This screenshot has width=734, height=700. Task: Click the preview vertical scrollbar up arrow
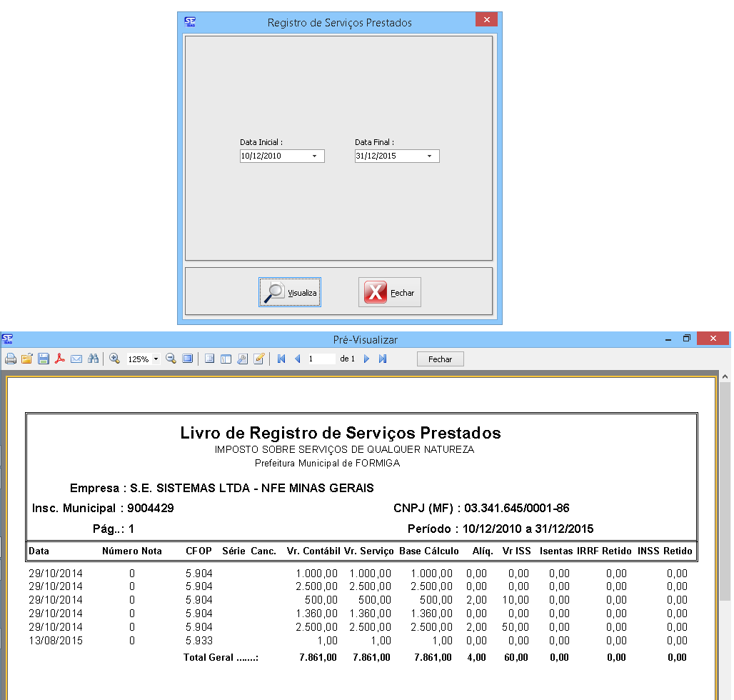725,376
